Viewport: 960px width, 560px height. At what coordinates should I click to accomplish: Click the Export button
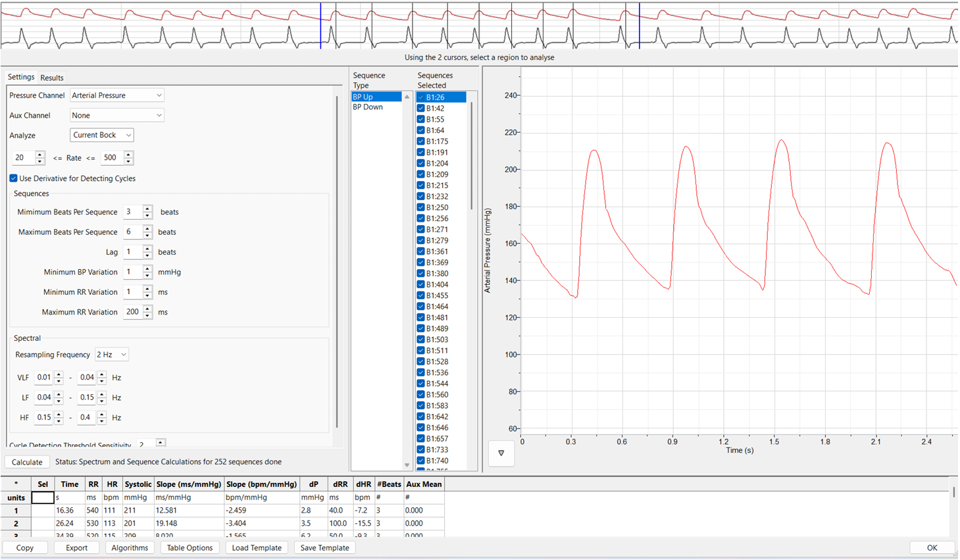click(x=76, y=547)
